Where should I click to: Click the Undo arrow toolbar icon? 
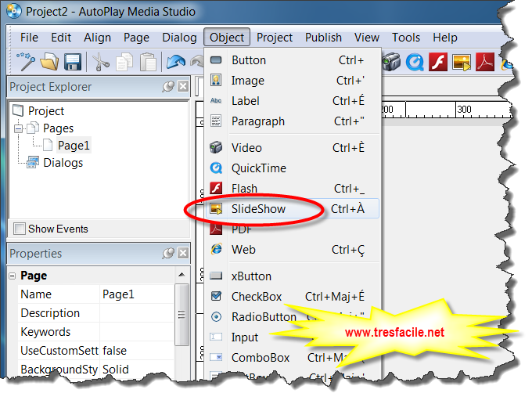pos(176,62)
